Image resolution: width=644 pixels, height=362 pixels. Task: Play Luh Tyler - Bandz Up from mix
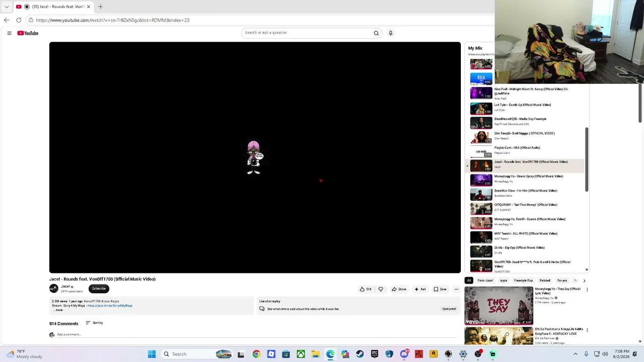[x=526, y=108]
